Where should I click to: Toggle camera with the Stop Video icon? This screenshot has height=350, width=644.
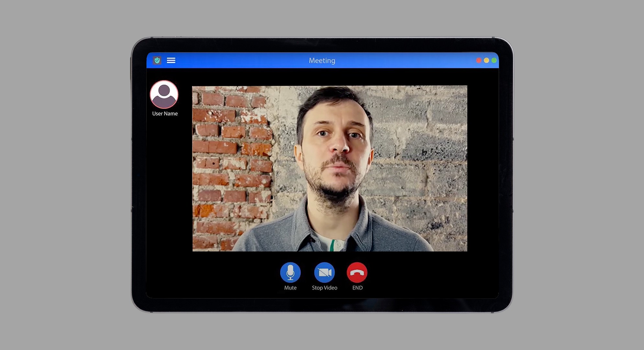324,273
